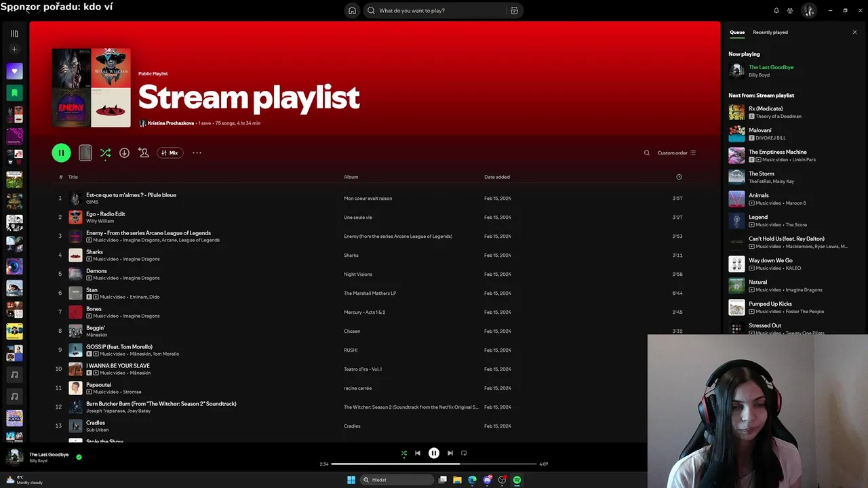Viewport: 868px width, 488px height.
Task: Open the three-dots more options menu
Action: [197, 153]
